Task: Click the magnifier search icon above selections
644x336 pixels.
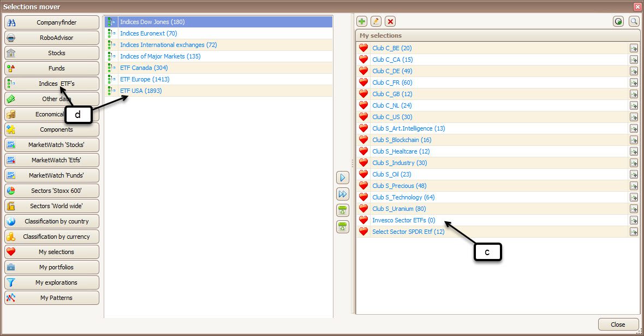Action: (634, 22)
